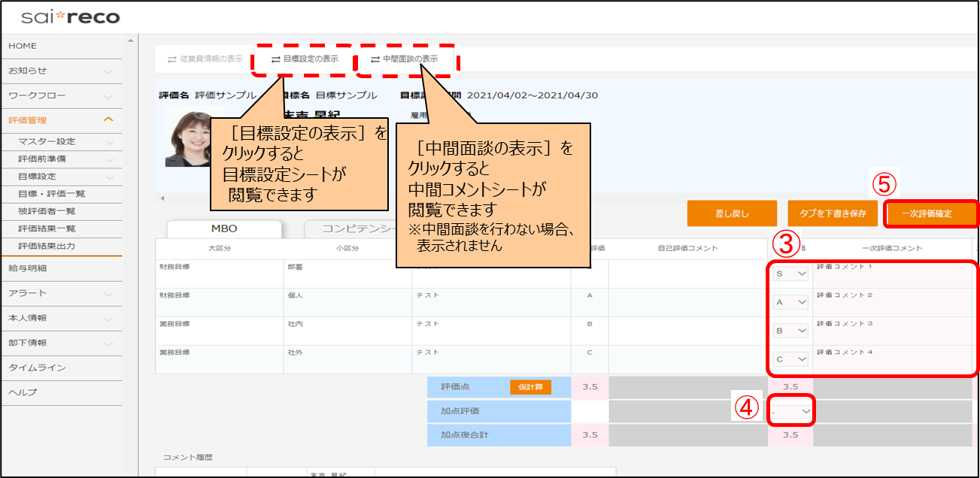This screenshot has height=478, width=980.
Task: Open the first-row S rating dropdown
Action: point(790,274)
